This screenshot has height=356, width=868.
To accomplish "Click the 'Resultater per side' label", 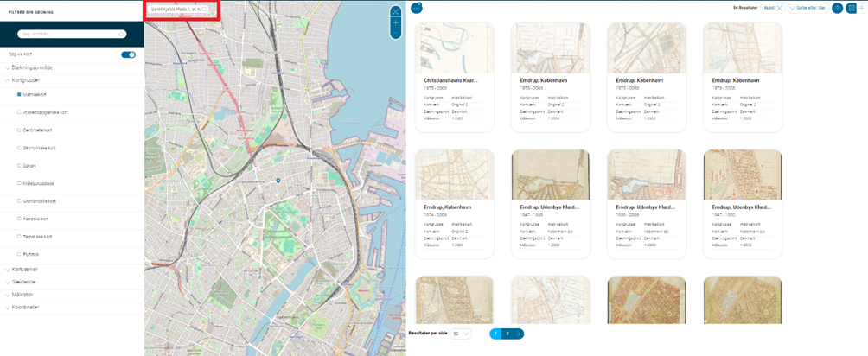I will (427, 334).
